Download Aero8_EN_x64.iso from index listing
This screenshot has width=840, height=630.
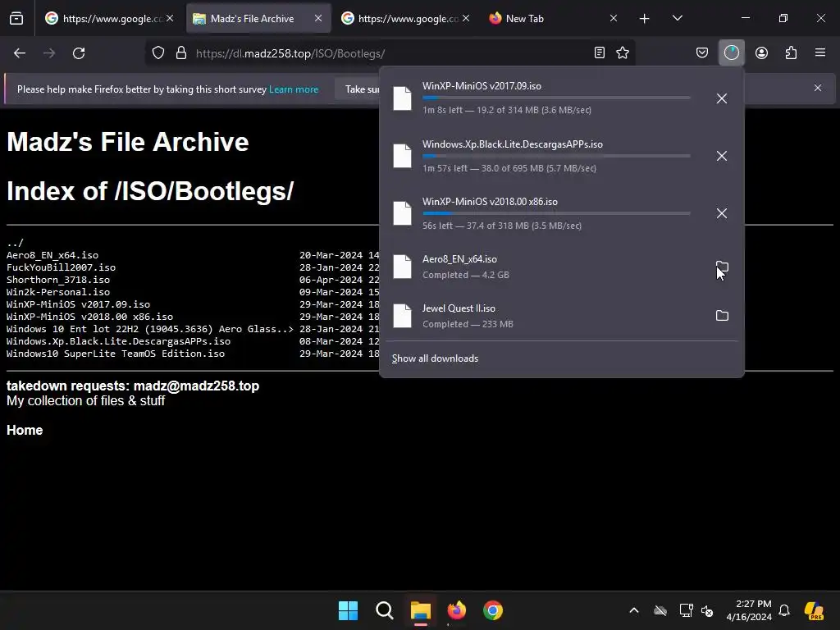52,255
